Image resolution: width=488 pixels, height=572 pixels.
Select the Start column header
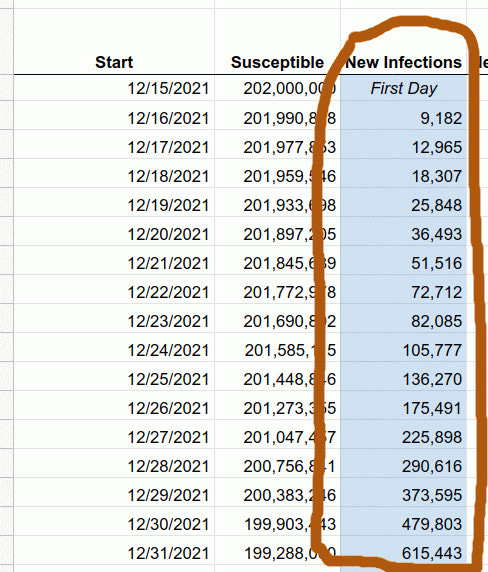tap(114, 62)
